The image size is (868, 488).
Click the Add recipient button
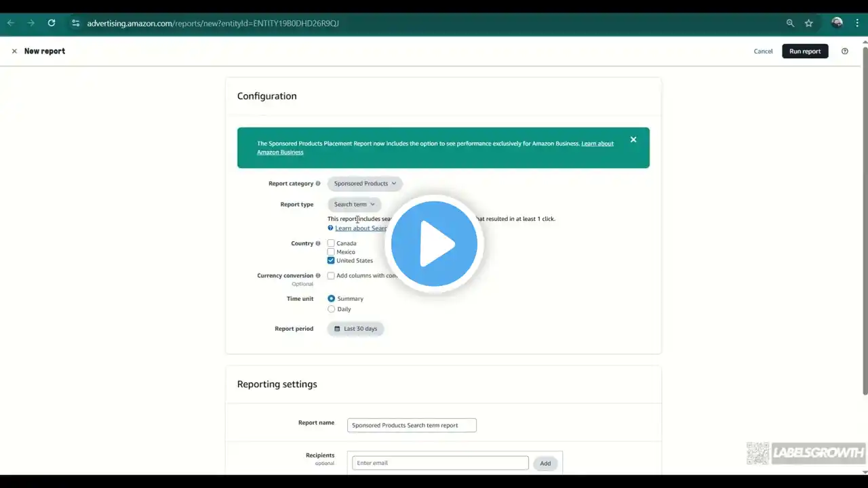545,464
